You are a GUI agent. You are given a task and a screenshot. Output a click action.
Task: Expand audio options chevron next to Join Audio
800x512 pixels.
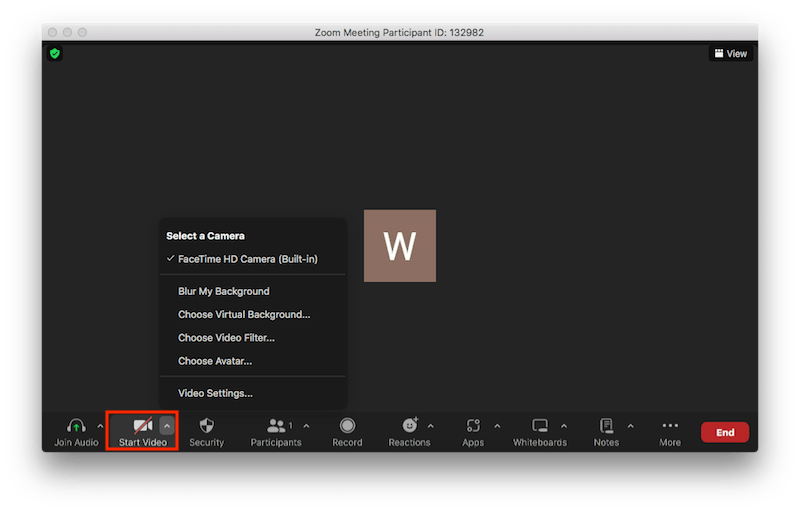click(x=100, y=426)
